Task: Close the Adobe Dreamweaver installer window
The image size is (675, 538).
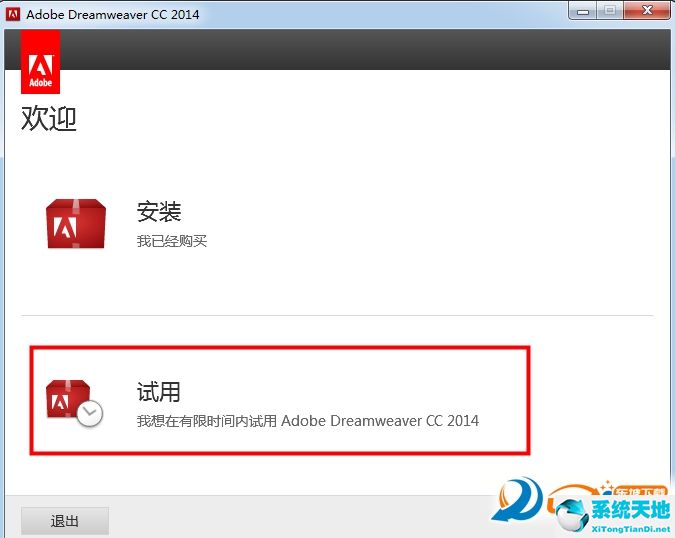Action: point(646,11)
